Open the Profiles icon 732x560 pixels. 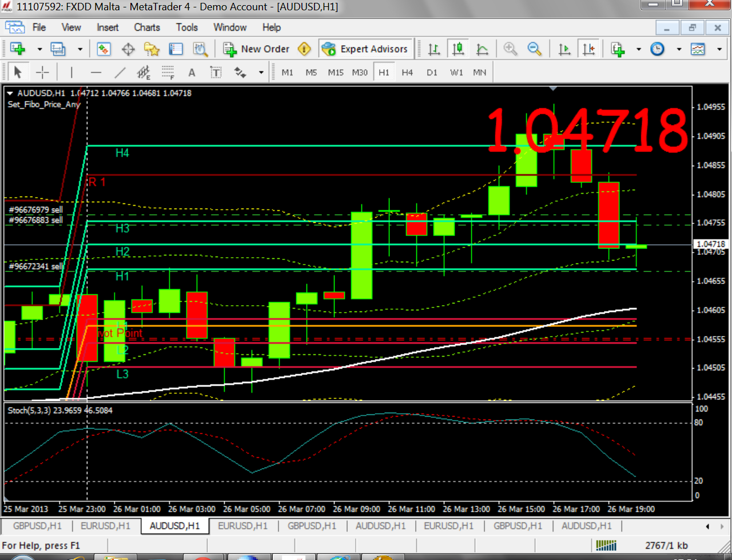[58, 49]
